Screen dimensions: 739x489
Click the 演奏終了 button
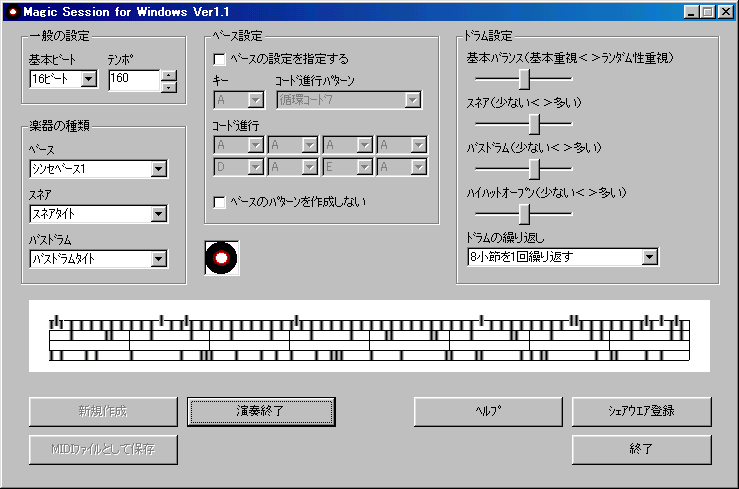click(261, 412)
